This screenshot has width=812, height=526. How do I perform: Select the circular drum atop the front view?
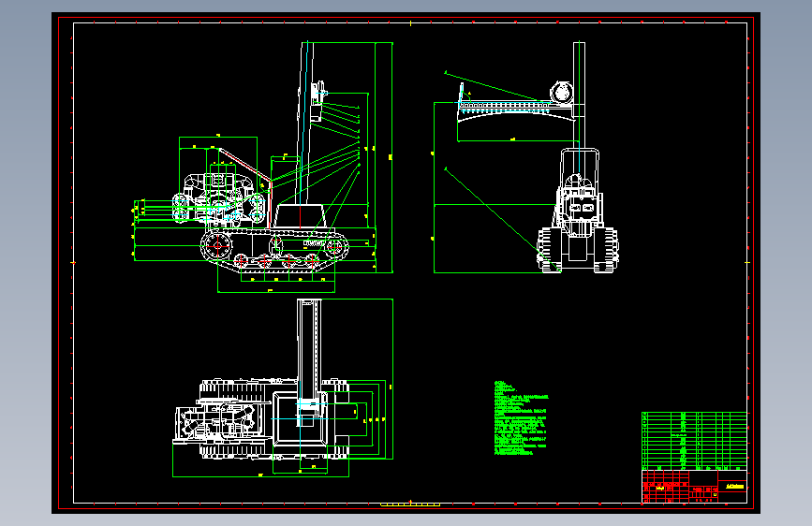coord(562,92)
